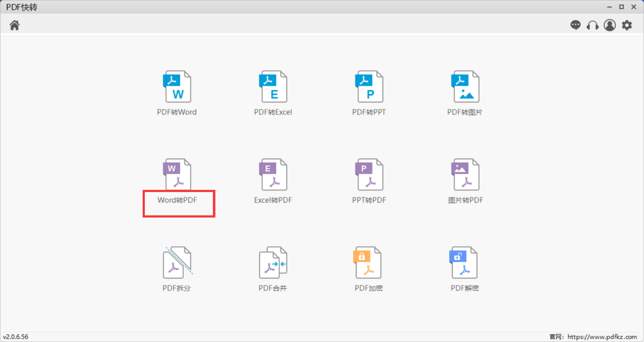Open the 图片转PDF conversion icon
Screen dimensions: 644x342
pyautogui.click(x=465, y=174)
